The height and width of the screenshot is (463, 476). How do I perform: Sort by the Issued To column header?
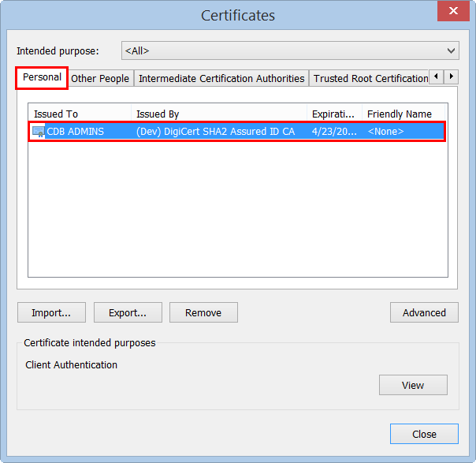coord(79,114)
